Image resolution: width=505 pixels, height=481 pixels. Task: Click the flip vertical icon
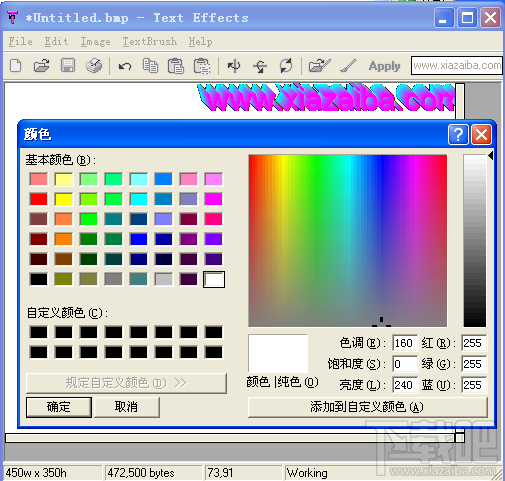[x=260, y=66]
